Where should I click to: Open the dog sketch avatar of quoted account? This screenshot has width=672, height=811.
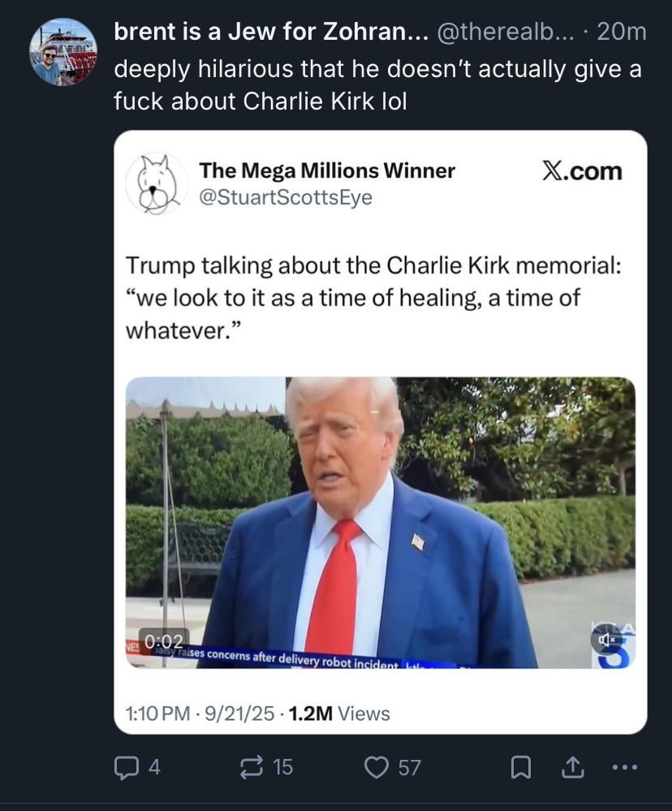(156, 183)
